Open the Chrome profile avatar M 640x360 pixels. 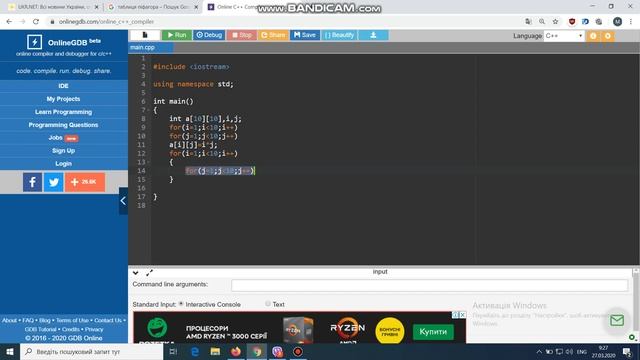[x=617, y=22]
